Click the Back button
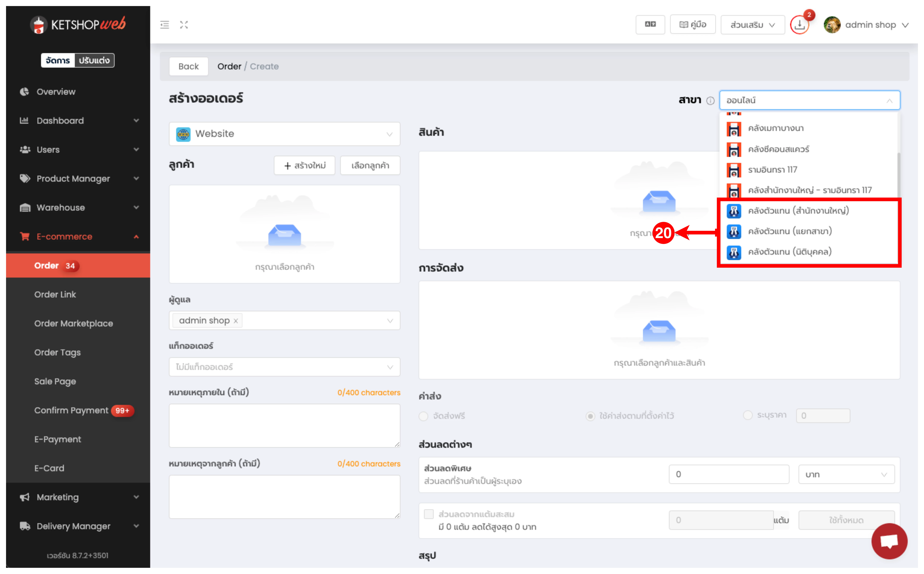 (189, 66)
